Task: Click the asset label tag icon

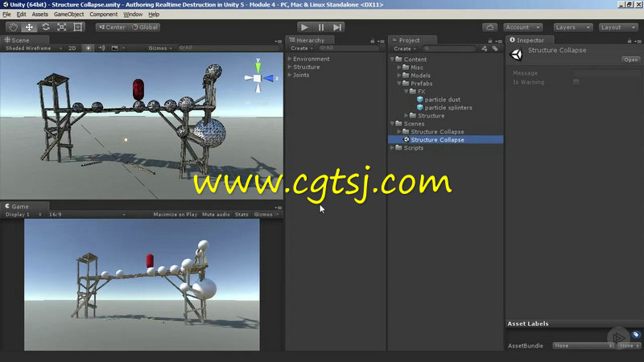Action: [636, 335]
